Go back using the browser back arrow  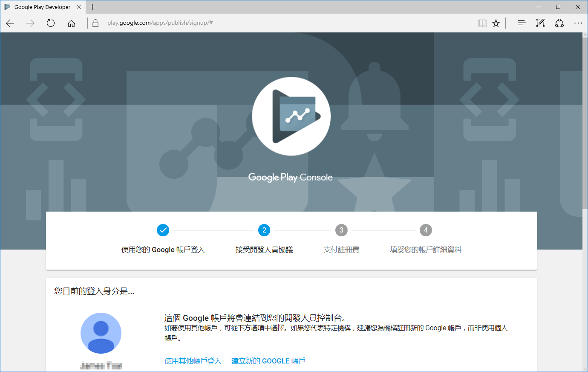coord(10,23)
